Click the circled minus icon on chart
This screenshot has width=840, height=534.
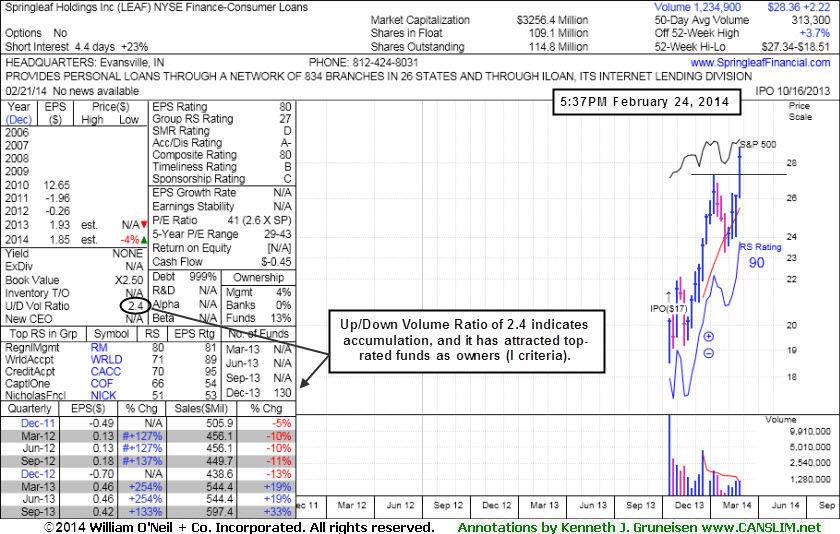(x=708, y=353)
